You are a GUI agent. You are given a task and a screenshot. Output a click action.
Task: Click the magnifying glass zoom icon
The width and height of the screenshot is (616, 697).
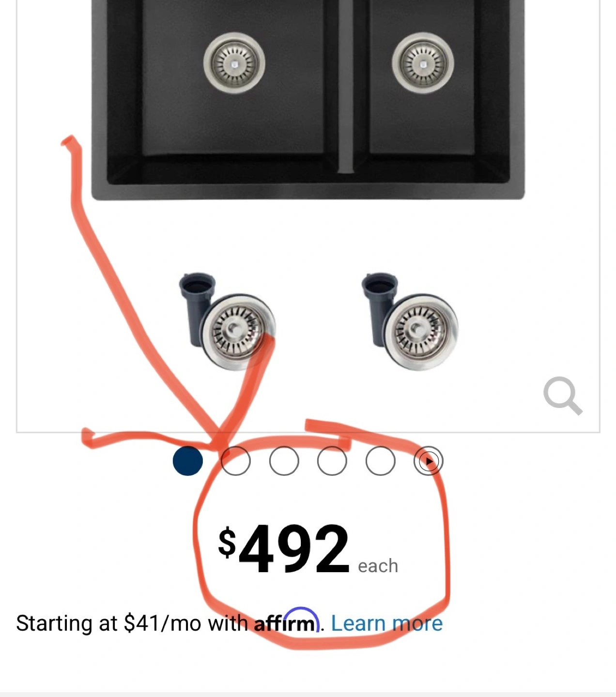tap(563, 396)
